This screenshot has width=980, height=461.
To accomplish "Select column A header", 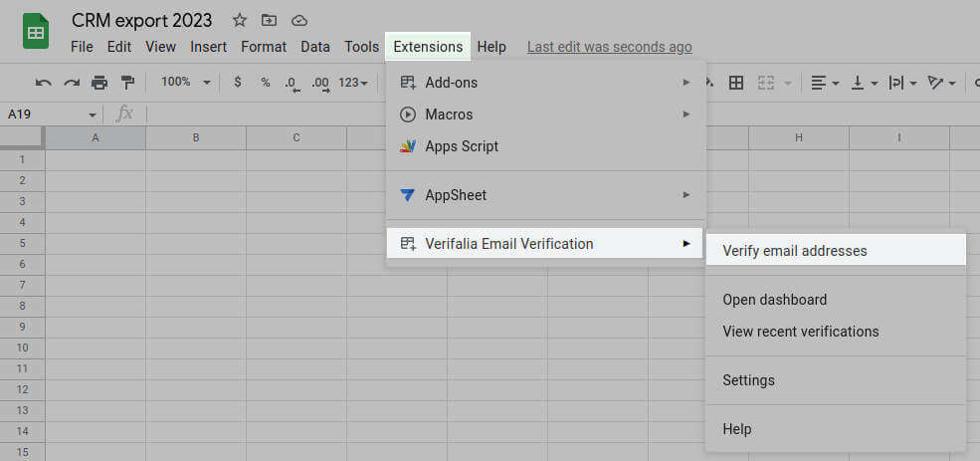I will click(x=96, y=137).
